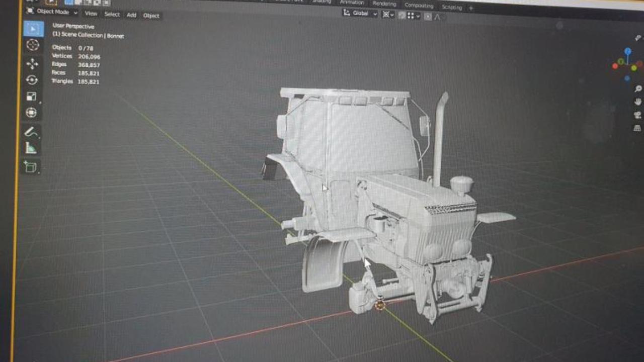Select the Select Box tool

(x=33, y=29)
